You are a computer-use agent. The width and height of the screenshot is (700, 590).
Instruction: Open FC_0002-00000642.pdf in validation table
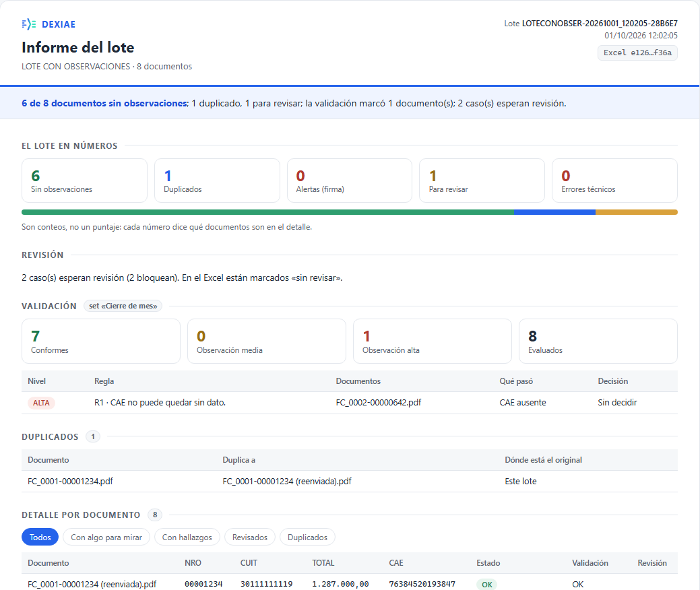(x=379, y=403)
